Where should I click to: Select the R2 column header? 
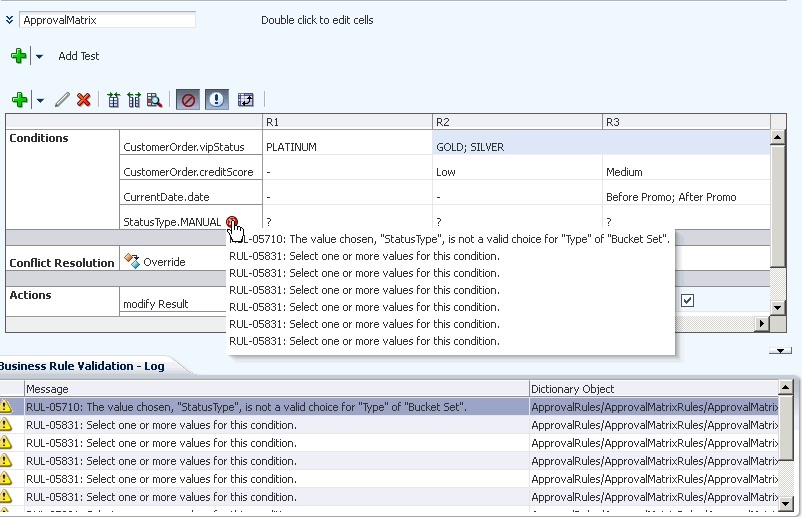pyautogui.click(x=517, y=122)
